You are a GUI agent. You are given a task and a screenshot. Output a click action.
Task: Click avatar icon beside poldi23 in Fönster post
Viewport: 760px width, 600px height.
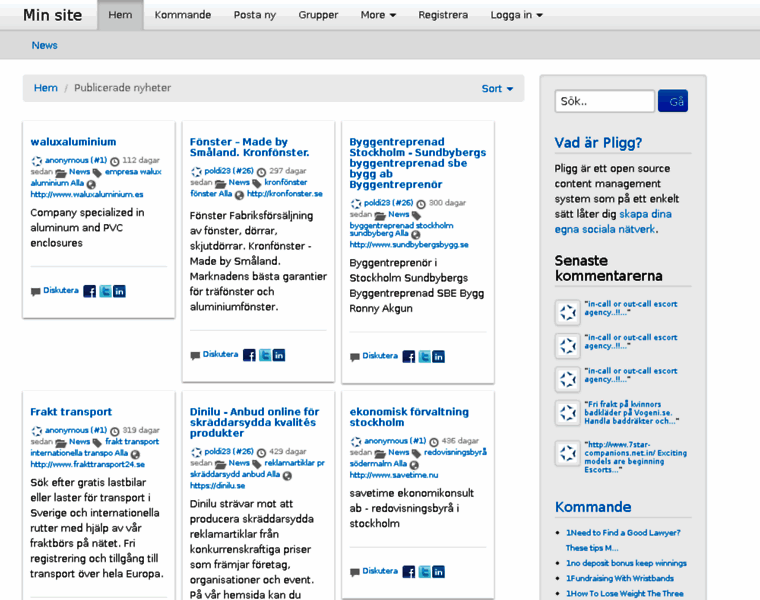pos(196,172)
